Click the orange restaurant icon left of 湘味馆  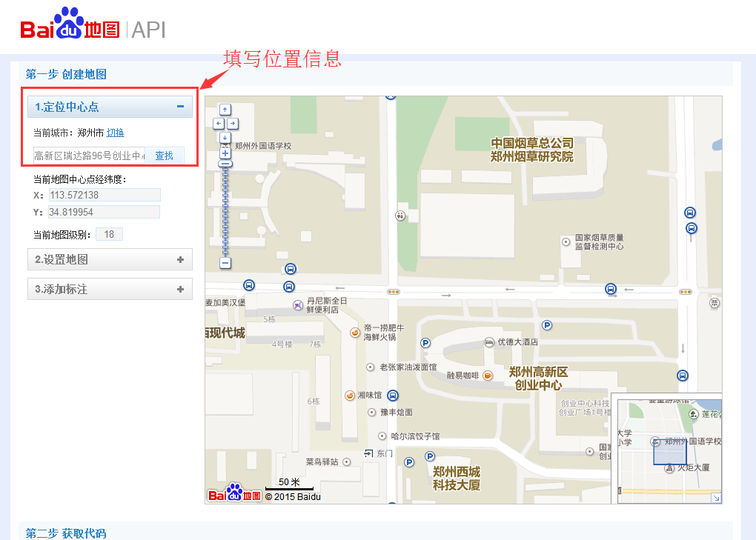point(350,396)
